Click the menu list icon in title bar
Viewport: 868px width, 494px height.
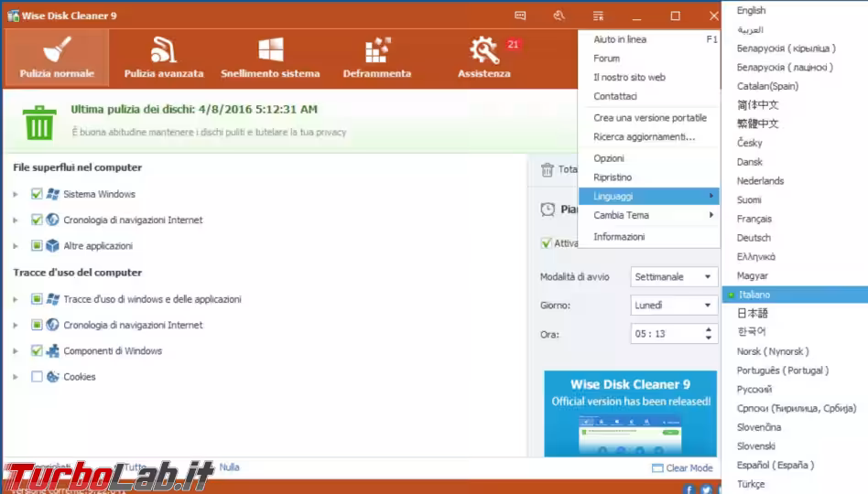598,16
